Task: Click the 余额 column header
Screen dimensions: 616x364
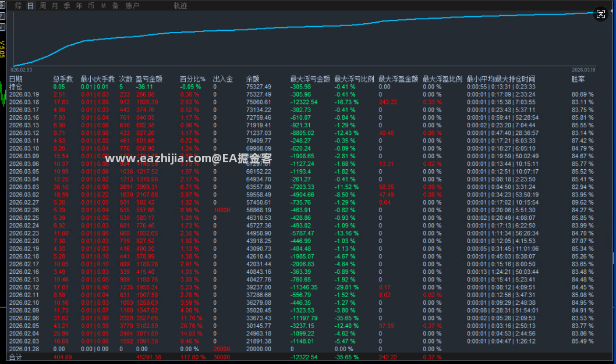Action: click(253, 79)
